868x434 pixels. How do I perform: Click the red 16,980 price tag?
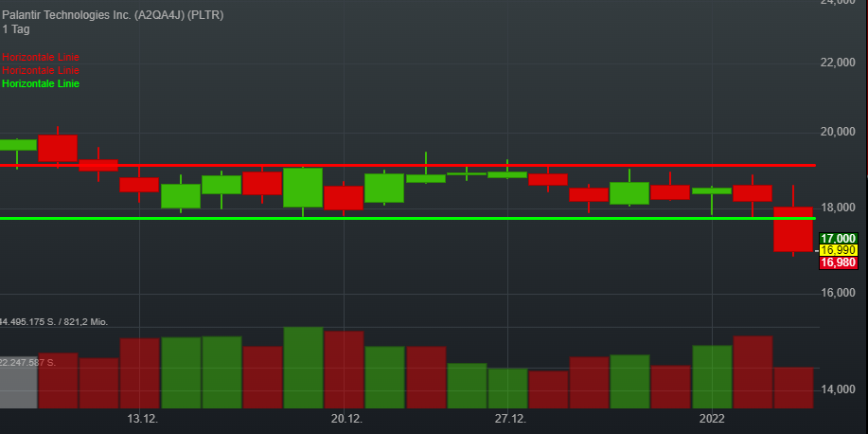838,262
